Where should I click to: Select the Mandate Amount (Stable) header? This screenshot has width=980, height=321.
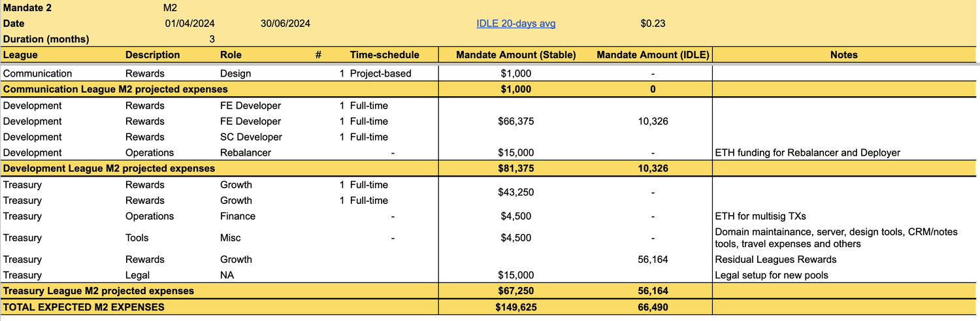pos(515,55)
